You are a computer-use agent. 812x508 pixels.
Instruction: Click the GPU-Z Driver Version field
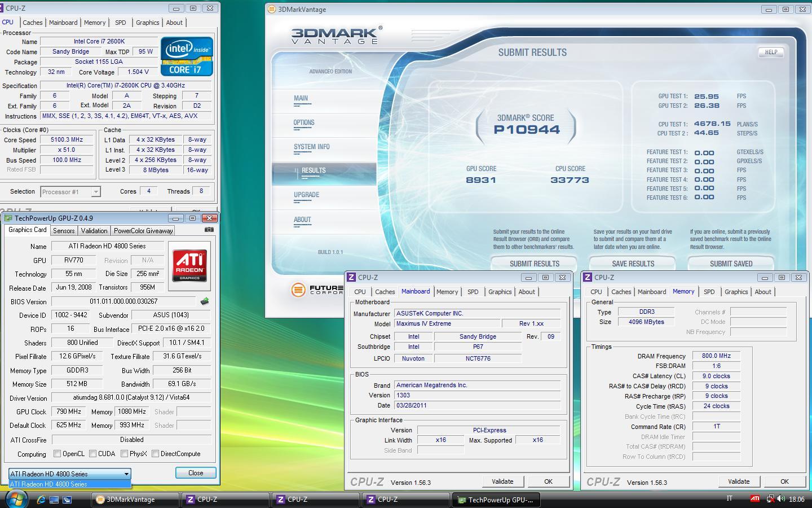click(131, 397)
